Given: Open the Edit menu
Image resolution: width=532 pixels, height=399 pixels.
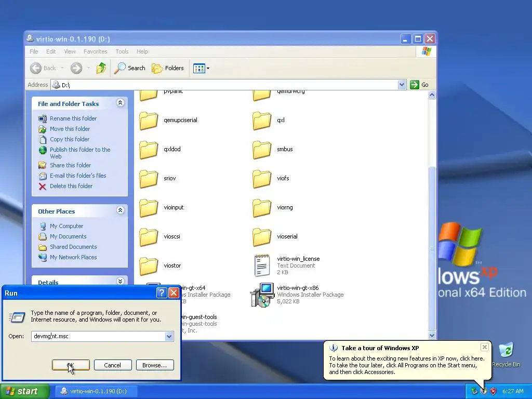Looking at the screenshot, I should click(51, 51).
